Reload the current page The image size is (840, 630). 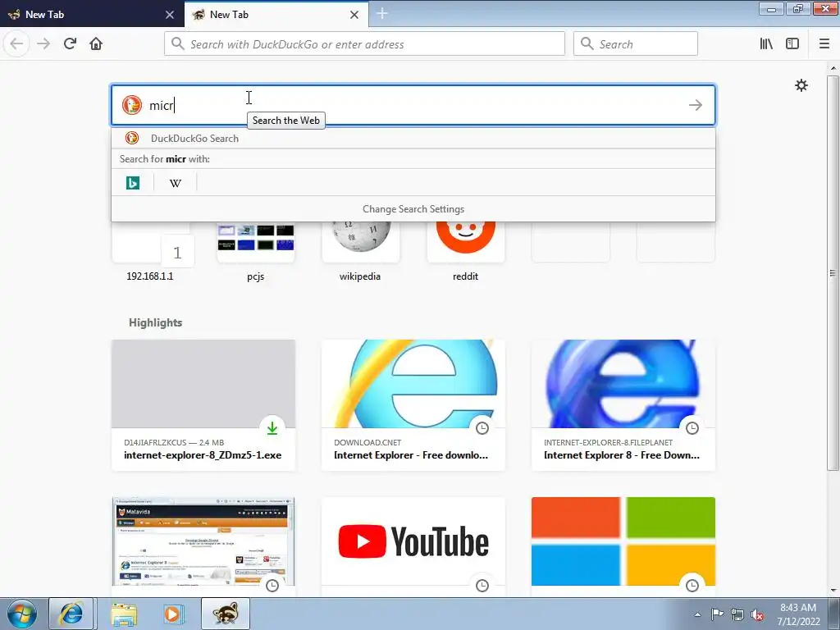[x=70, y=43]
